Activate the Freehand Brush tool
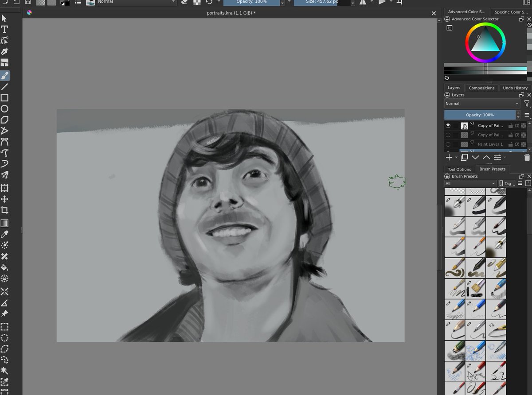Screen dimensions: 532x395 pos(4,76)
